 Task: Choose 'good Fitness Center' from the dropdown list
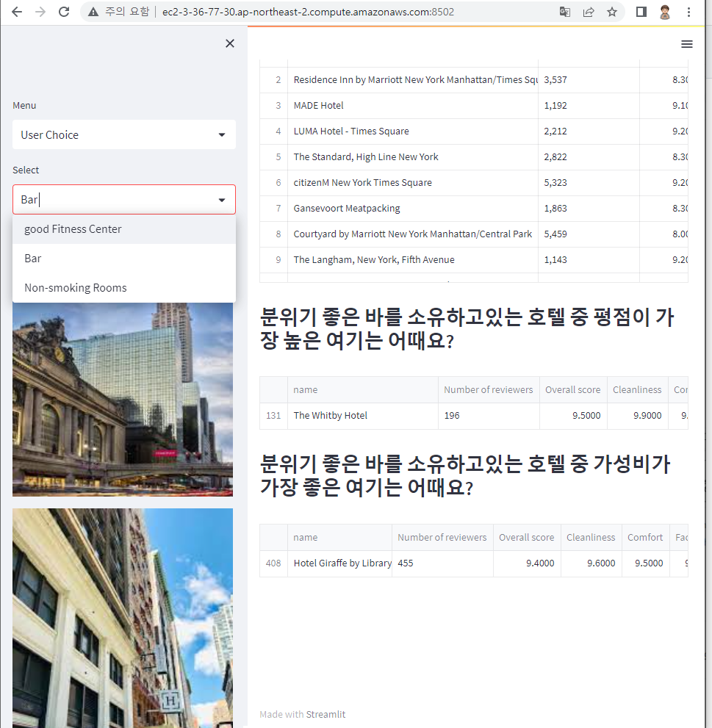click(73, 228)
